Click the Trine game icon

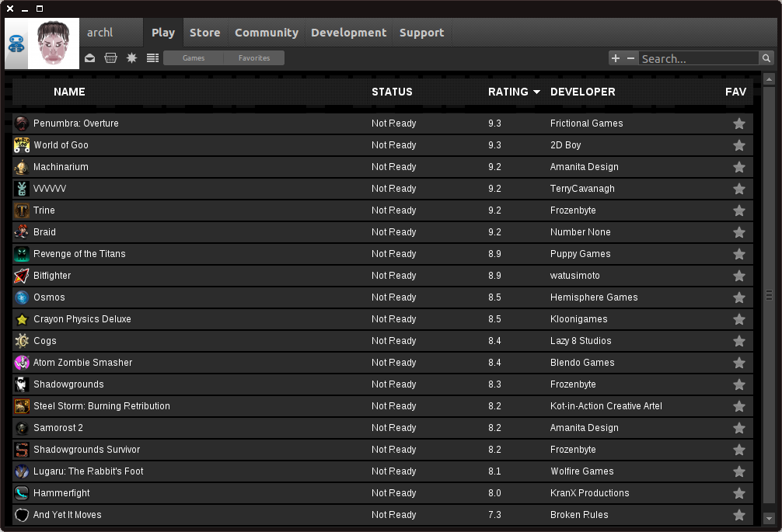point(22,210)
